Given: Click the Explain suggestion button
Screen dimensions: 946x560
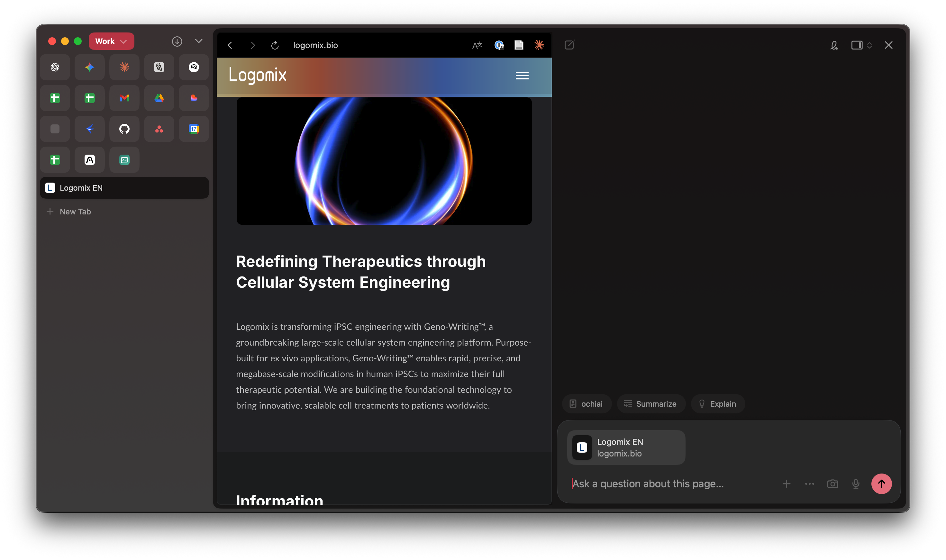Looking at the screenshot, I should 717,404.
